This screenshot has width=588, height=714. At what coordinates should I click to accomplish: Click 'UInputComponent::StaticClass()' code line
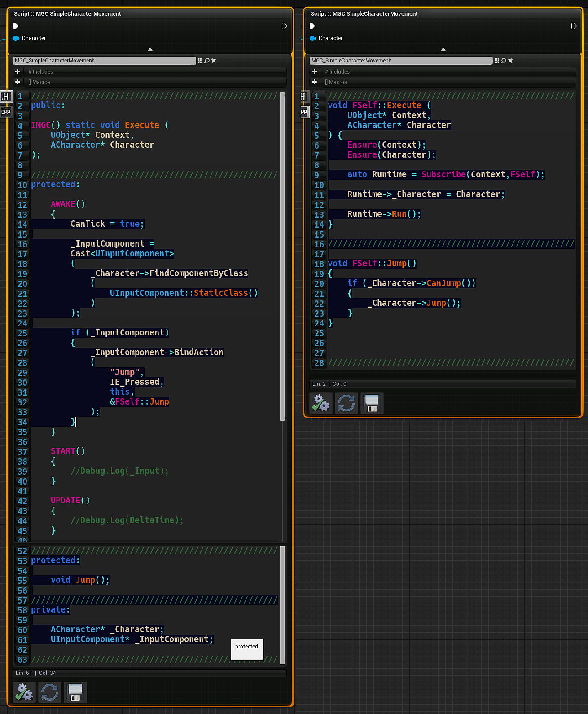click(x=184, y=293)
